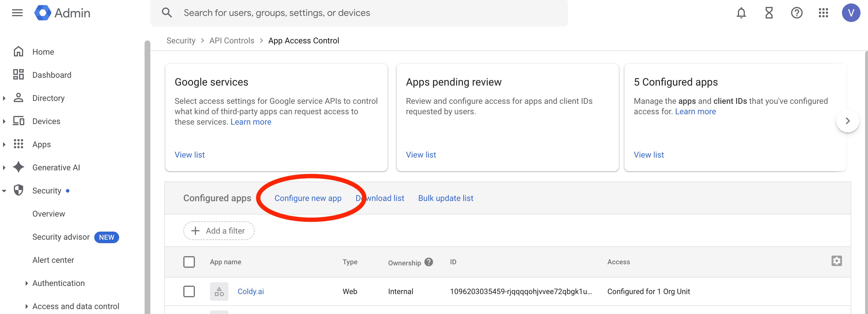868x314 pixels.
Task: Click the Bulk update list link
Action: pos(446,198)
